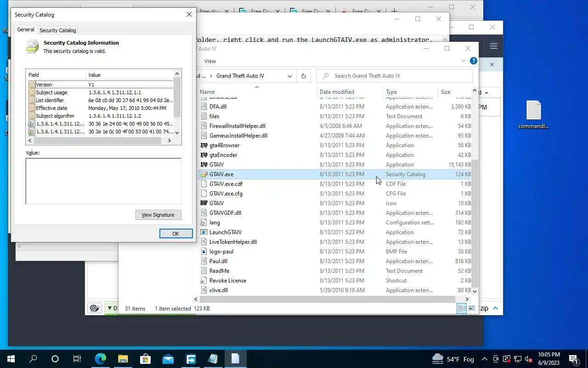588x368 pixels.
Task: Click inside the empty Value text box
Action: click(103, 181)
